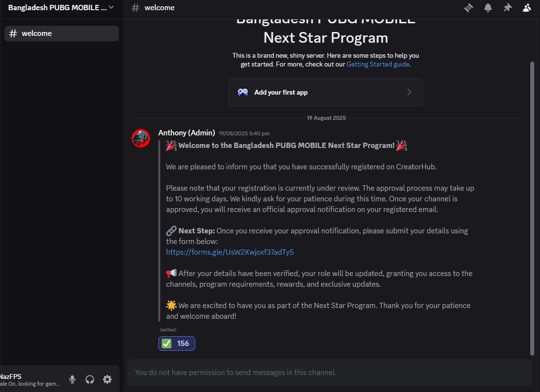Click the hash icon in channel header

[x=136, y=8]
